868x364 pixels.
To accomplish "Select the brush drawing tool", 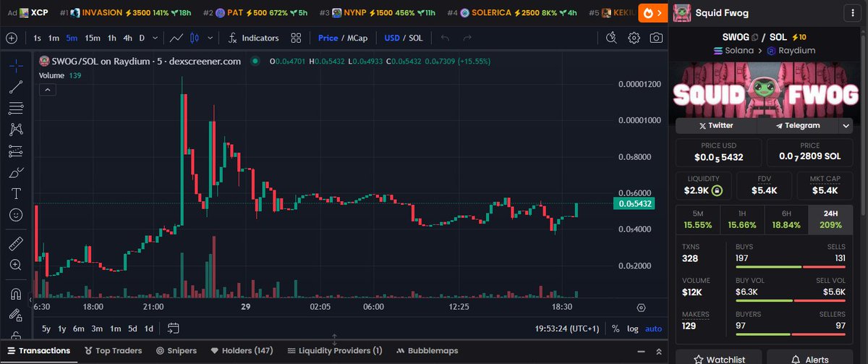I will click(16, 172).
